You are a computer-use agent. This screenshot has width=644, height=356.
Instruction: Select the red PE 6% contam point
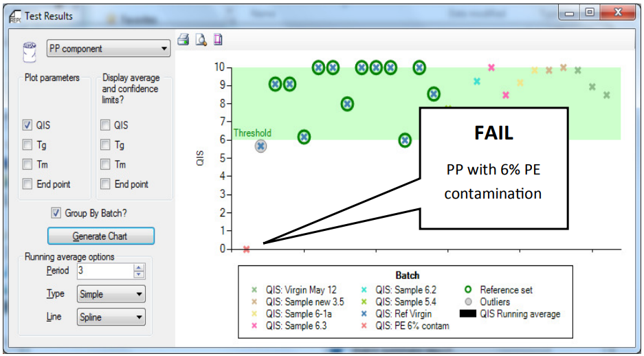coord(246,249)
